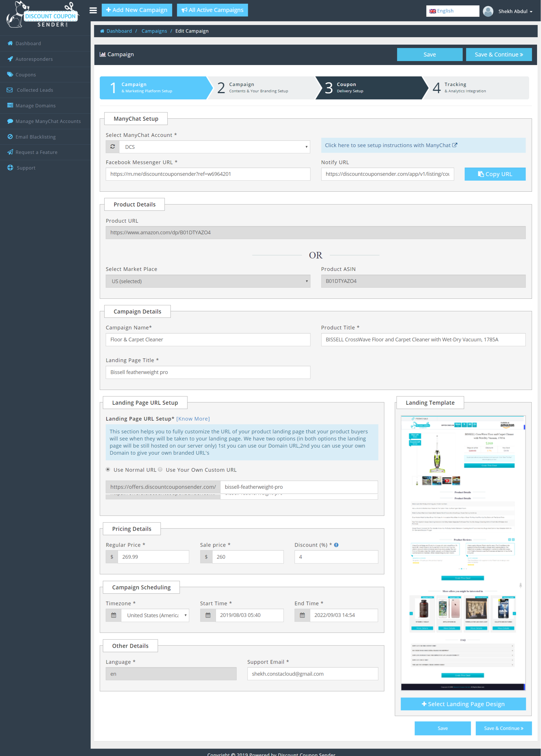Open the English language selector

click(452, 11)
